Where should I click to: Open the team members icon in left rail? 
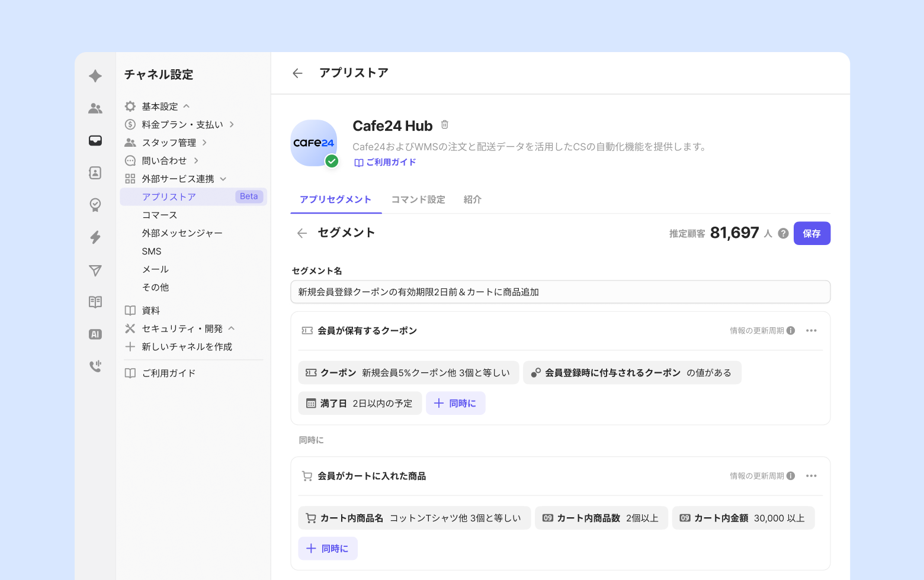point(95,108)
